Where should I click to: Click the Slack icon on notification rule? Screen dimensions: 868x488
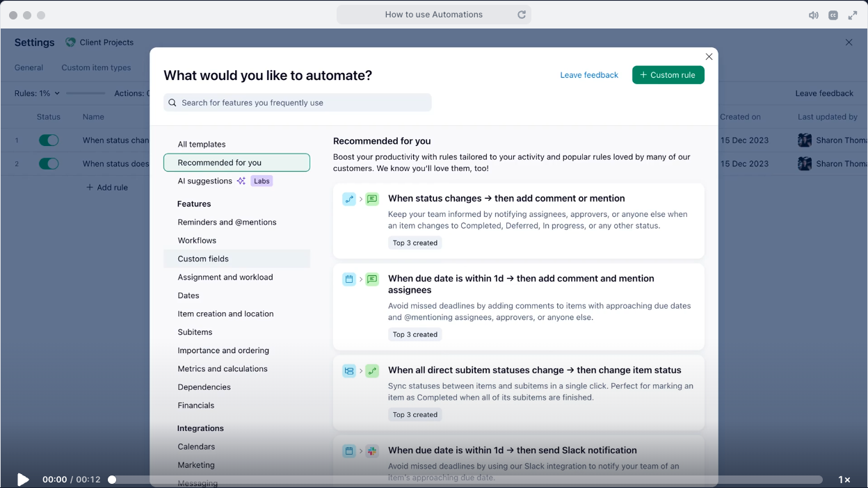click(x=372, y=451)
